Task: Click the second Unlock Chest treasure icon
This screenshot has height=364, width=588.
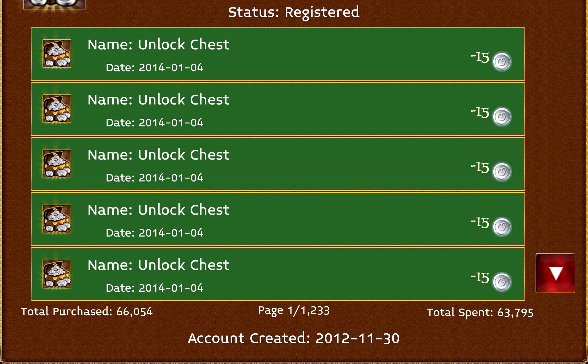Action: tap(57, 109)
